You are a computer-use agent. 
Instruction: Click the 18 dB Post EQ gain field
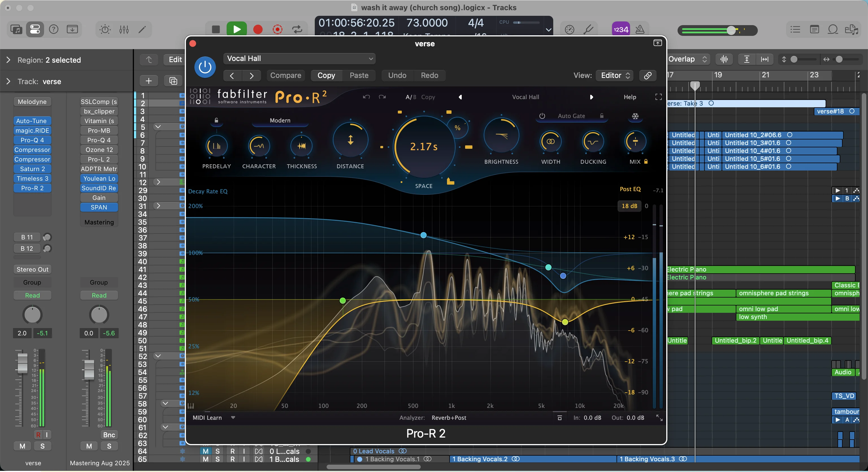(629, 206)
